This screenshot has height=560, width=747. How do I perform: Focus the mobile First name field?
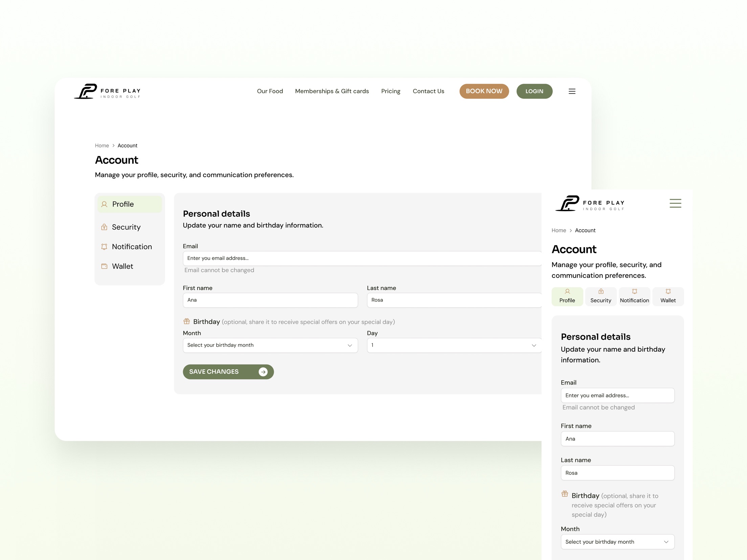(x=617, y=439)
